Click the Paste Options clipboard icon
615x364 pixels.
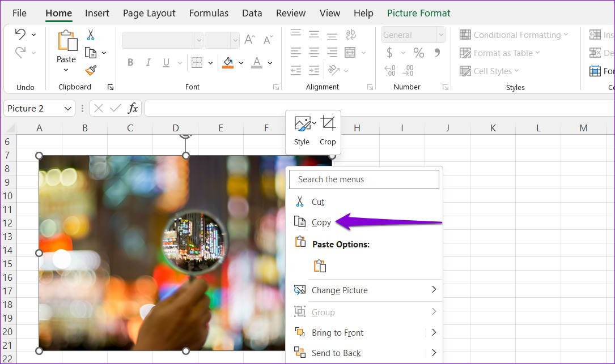320,266
